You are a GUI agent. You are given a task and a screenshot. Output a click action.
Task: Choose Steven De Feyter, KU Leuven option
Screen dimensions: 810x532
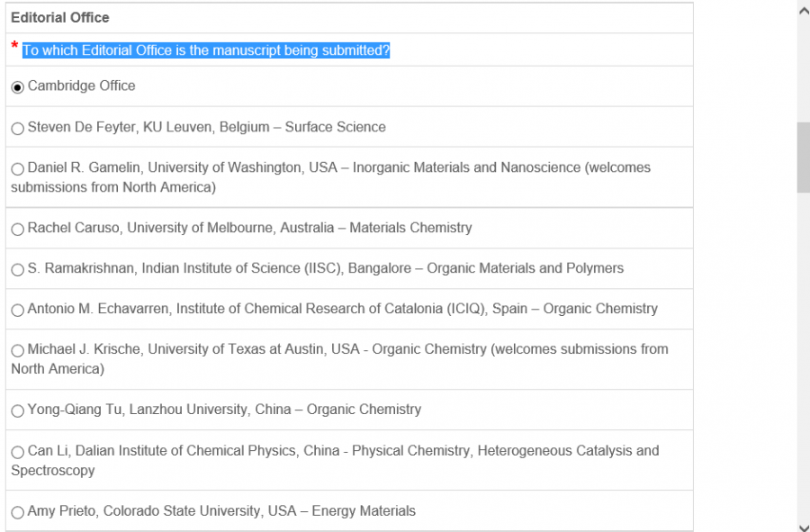pos(17,129)
